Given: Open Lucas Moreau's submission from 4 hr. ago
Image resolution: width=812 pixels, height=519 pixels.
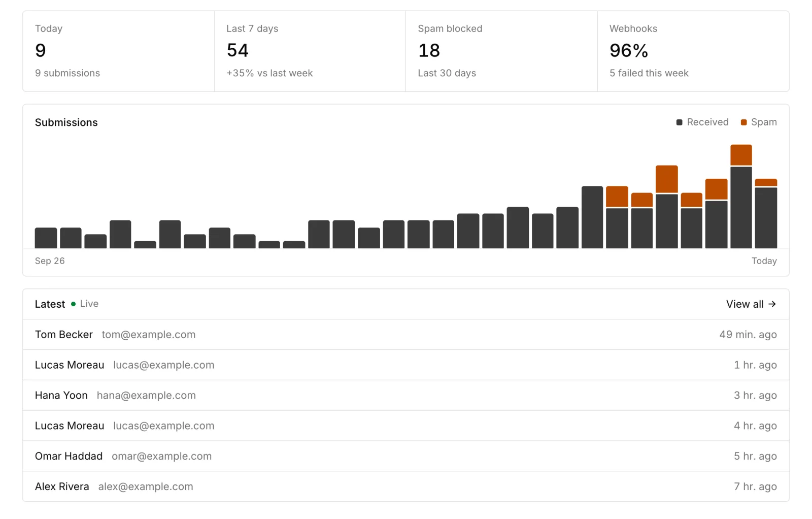Looking at the screenshot, I should [406, 426].
